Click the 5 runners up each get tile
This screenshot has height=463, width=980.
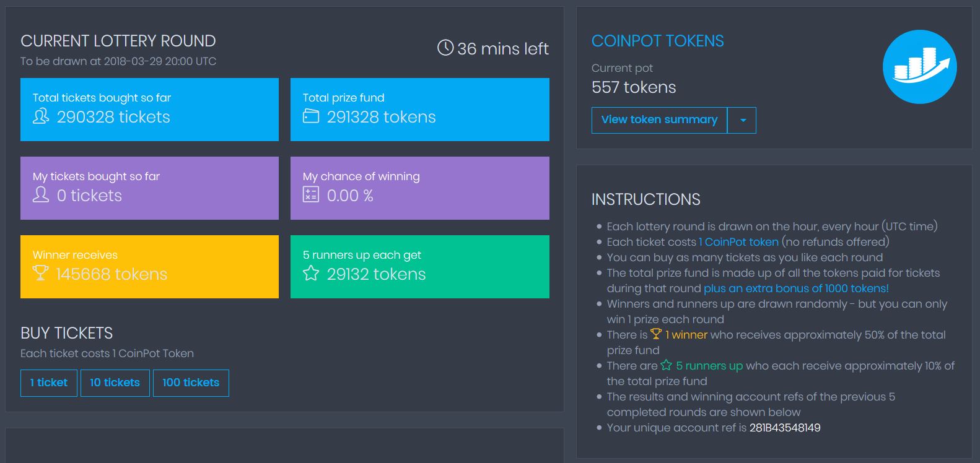click(420, 267)
